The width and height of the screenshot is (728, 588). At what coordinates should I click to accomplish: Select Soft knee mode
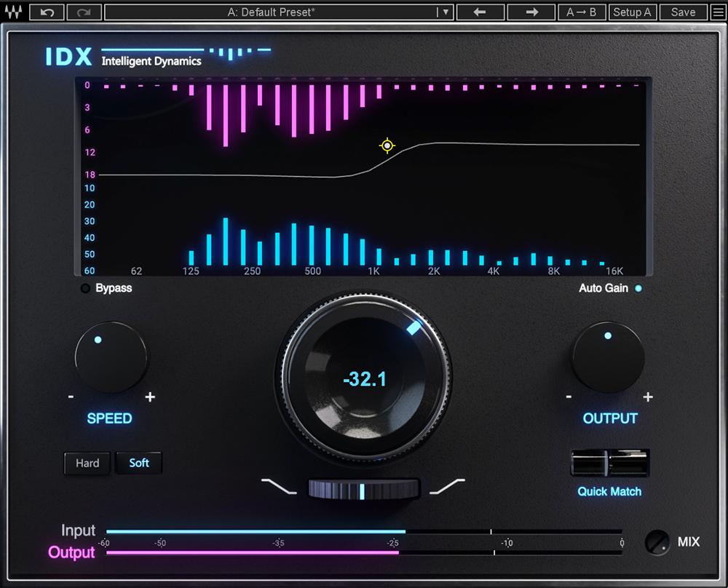point(139,463)
